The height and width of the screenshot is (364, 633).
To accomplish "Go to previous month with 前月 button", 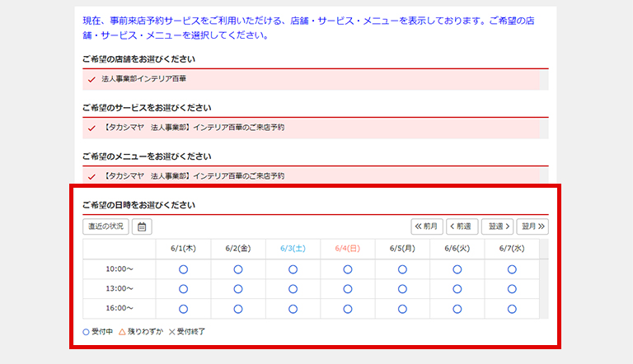I will point(427,226).
